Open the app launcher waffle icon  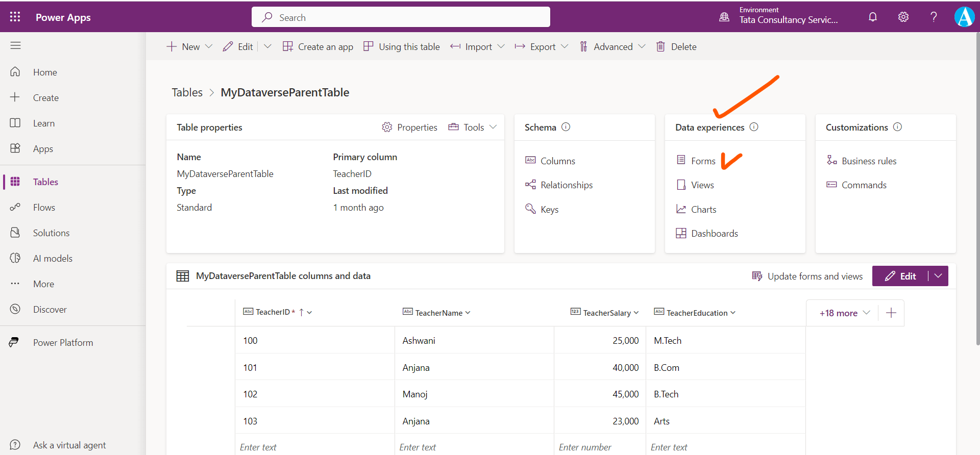tap(15, 17)
